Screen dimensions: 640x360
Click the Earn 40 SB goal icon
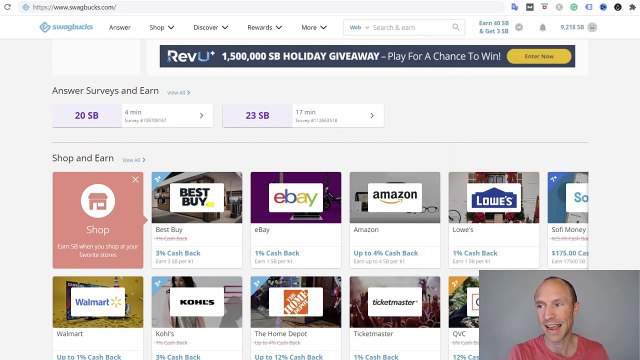(x=519, y=27)
